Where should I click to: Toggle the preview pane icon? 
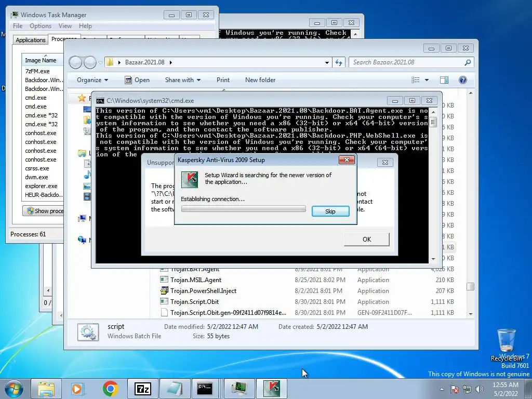tap(444, 79)
